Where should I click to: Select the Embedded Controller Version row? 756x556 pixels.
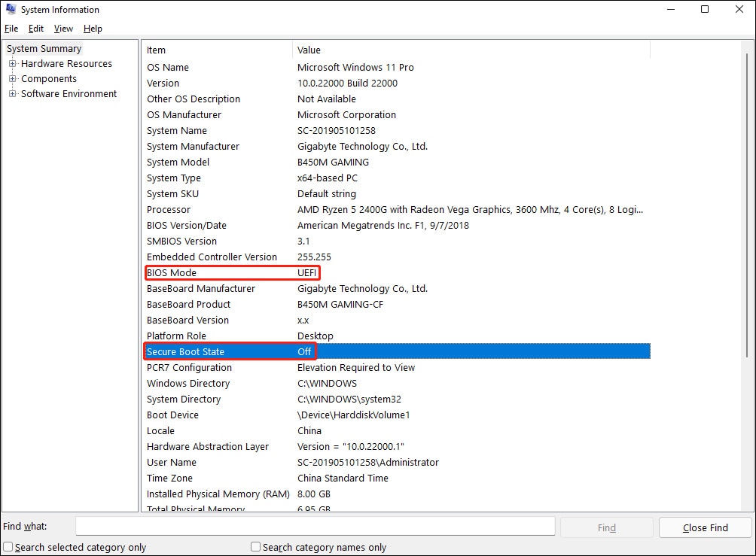(397, 257)
